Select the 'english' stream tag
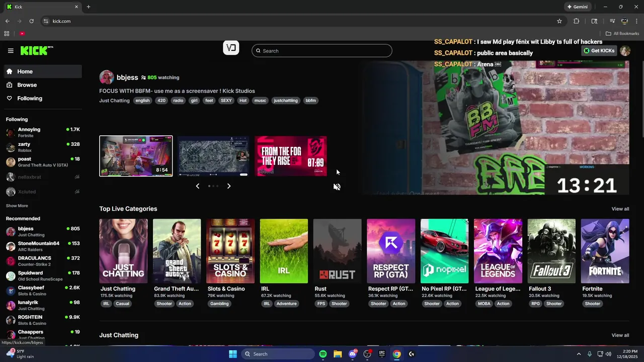 tap(142, 101)
